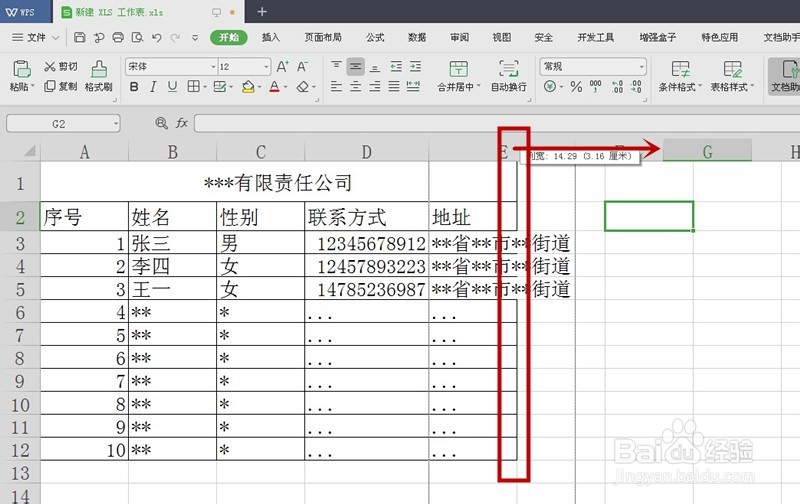Click the distributed alignment icon
800x504 pixels.
point(413,87)
